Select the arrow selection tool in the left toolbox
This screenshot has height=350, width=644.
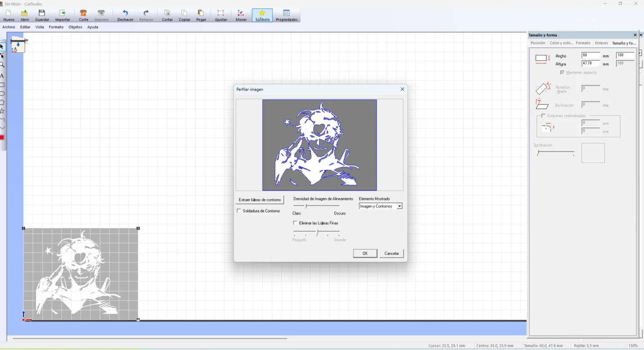click(x=2, y=47)
